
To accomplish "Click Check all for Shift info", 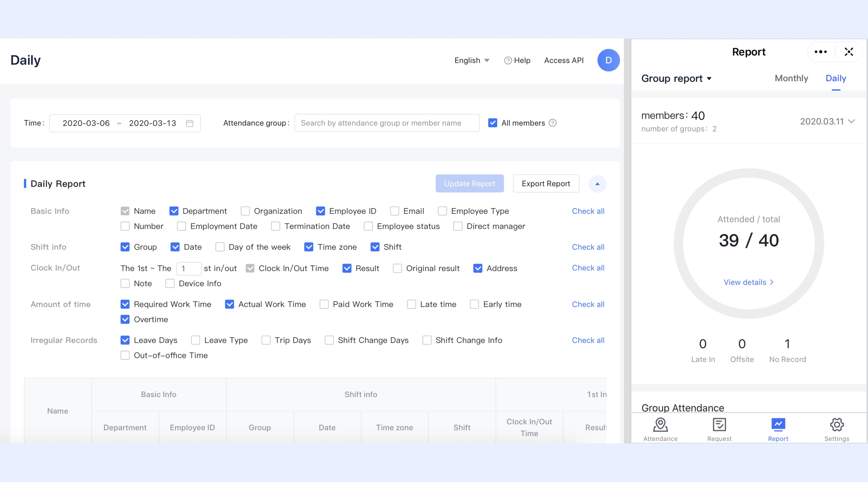I will point(588,247).
